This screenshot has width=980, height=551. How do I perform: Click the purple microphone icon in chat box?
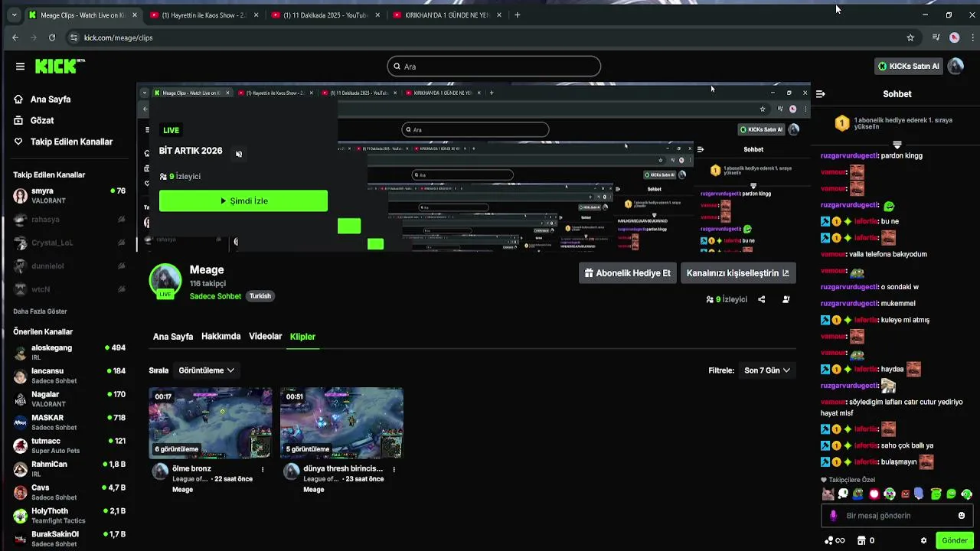[834, 516]
